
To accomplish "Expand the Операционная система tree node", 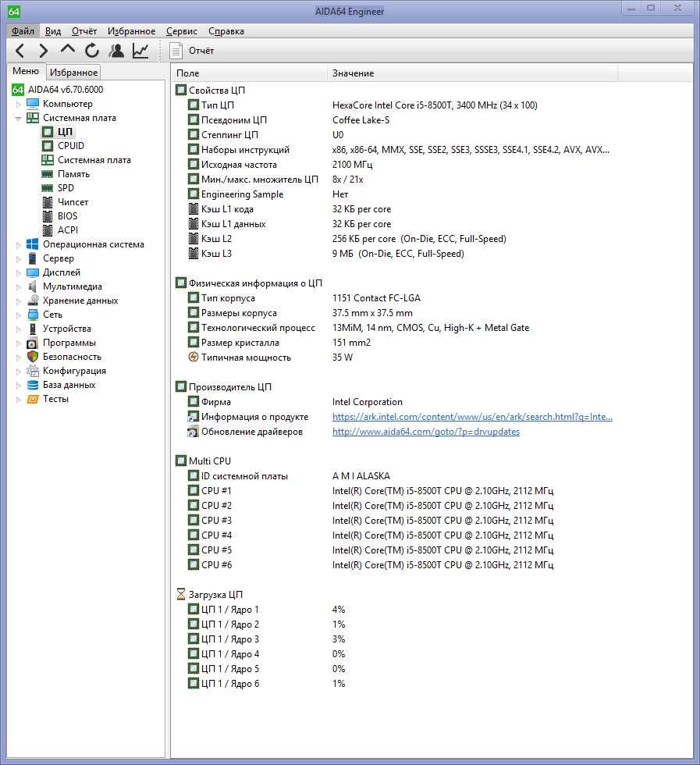I will (19, 244).
